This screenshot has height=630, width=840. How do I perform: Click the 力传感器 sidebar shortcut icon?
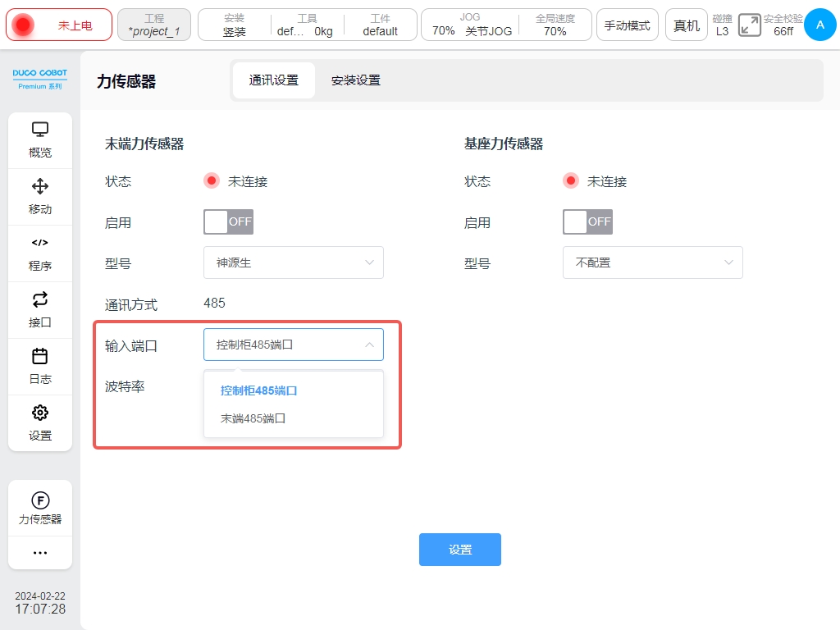tap(40, 501)
